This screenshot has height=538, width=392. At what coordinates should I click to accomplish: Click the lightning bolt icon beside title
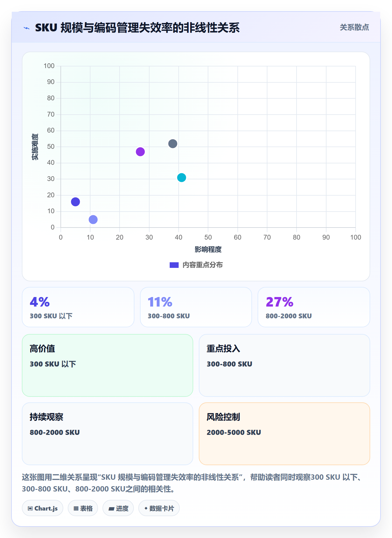tap(27, 28)
